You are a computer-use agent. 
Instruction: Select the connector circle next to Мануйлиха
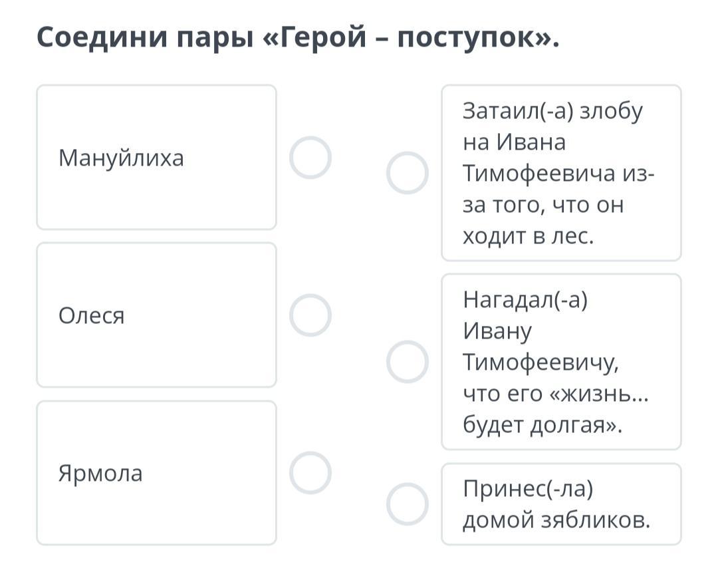[x=310, y=158]
